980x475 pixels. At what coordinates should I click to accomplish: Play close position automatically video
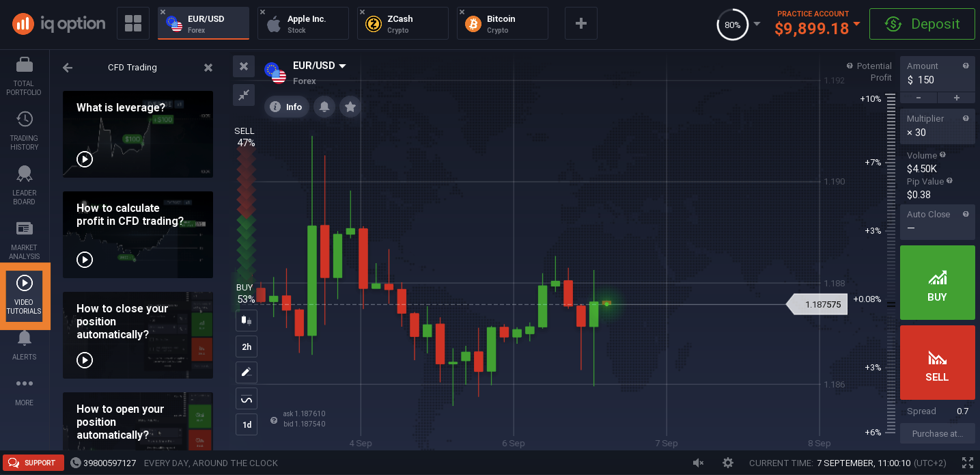coord(85,360)
